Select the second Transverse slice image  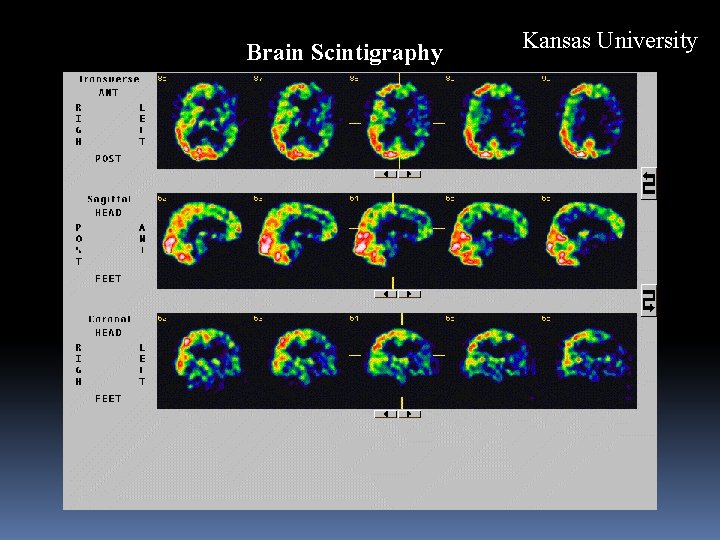pos(301,121)
